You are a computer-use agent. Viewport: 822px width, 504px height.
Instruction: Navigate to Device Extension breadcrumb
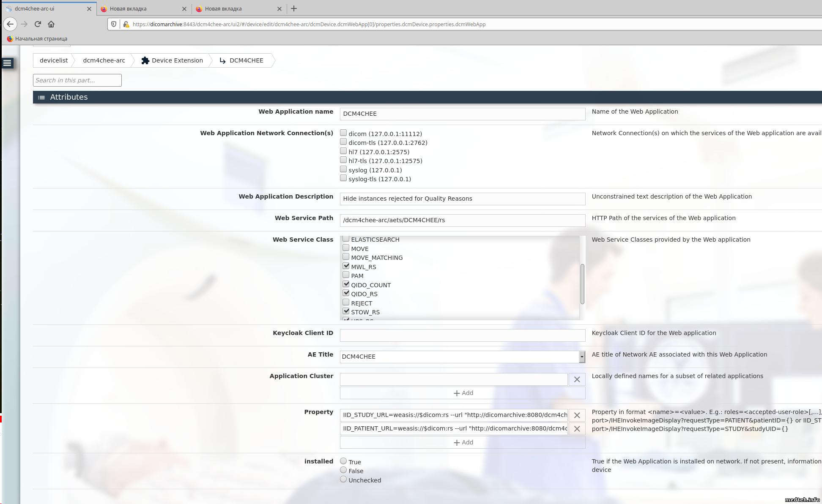coord(173,60)
